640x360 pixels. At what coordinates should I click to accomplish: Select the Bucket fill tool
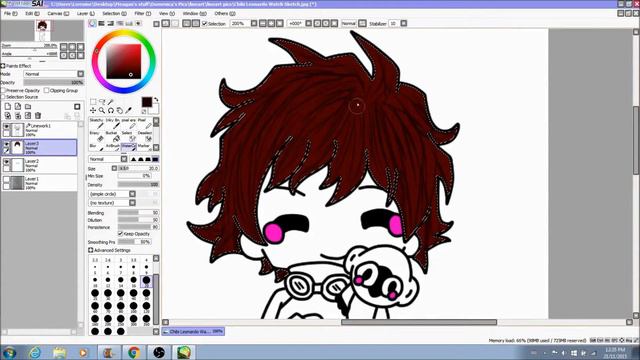112,137
